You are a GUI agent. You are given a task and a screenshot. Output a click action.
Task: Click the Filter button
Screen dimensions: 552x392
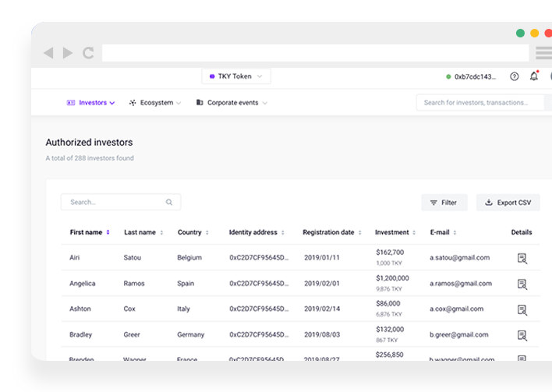(444, 203)
